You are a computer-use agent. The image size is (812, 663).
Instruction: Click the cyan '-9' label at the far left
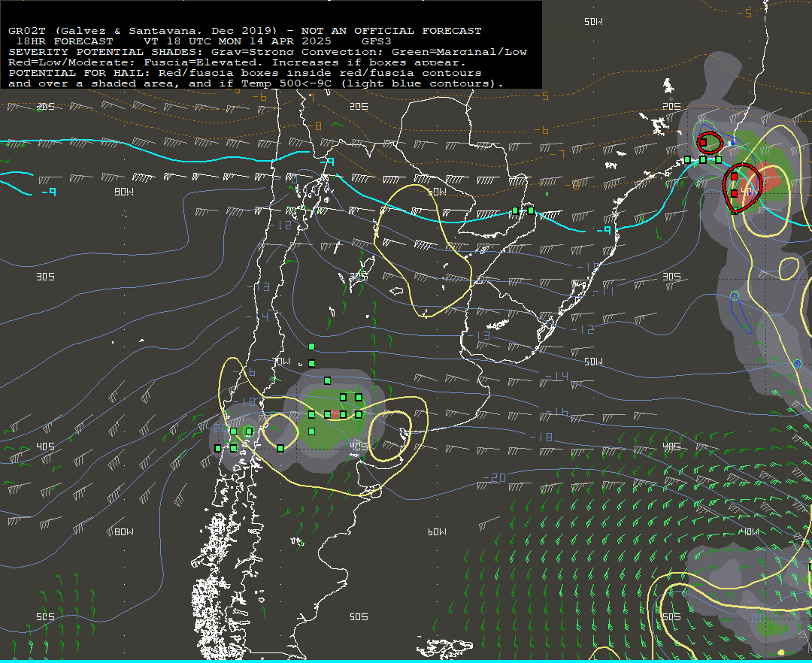click(49, 192)
